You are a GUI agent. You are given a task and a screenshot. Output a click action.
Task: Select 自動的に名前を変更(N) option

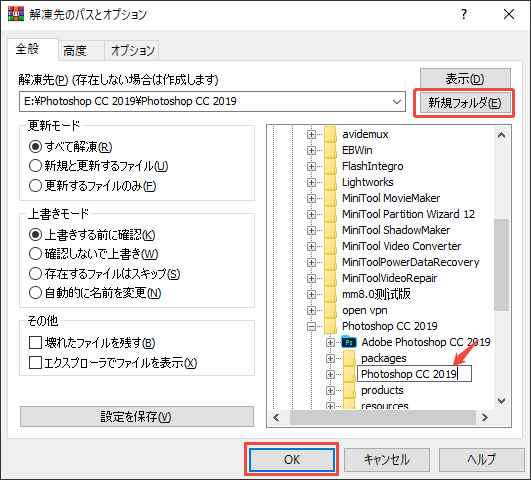pyautogui.click(x=95, y=293)
